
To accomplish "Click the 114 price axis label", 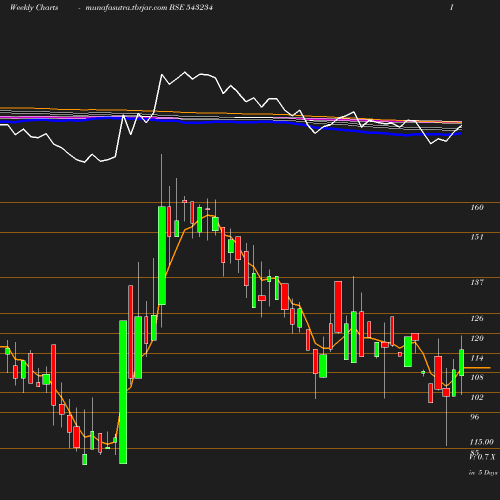I will tap(477, 358).
